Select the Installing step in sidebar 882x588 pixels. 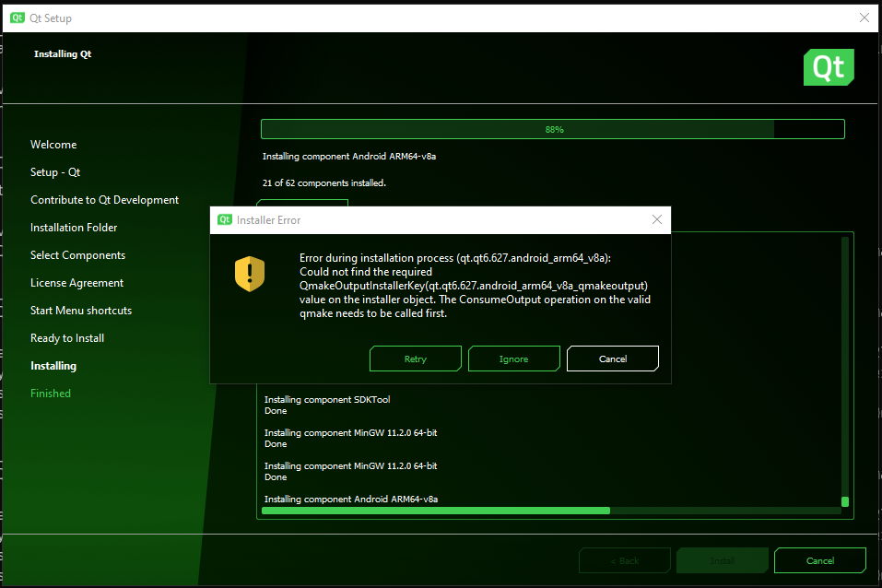53,366
